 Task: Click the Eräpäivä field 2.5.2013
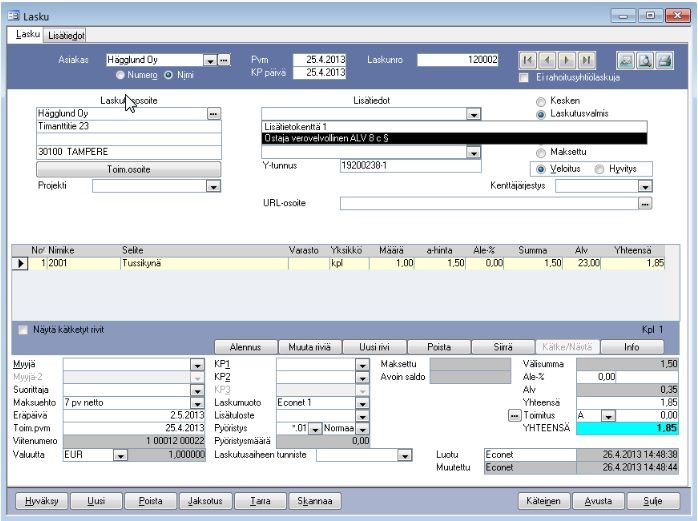pyautogui.click(x=134, y=416)
